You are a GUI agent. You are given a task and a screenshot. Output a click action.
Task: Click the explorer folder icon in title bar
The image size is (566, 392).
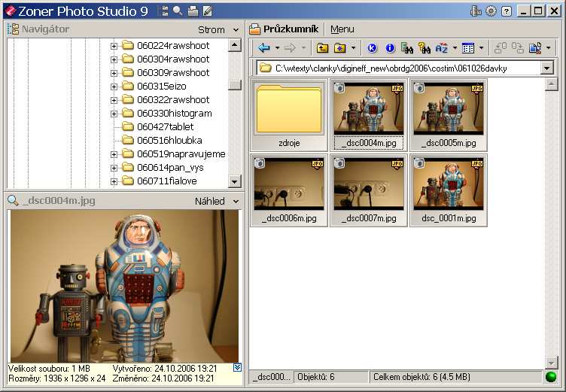click(x=193, y=11)
